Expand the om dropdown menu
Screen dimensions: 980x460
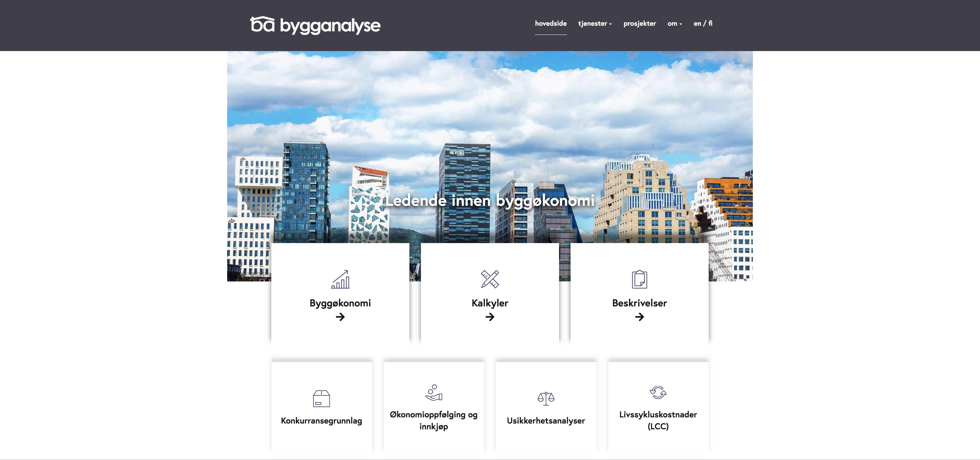pyautogui.click(x=674, y=24)
